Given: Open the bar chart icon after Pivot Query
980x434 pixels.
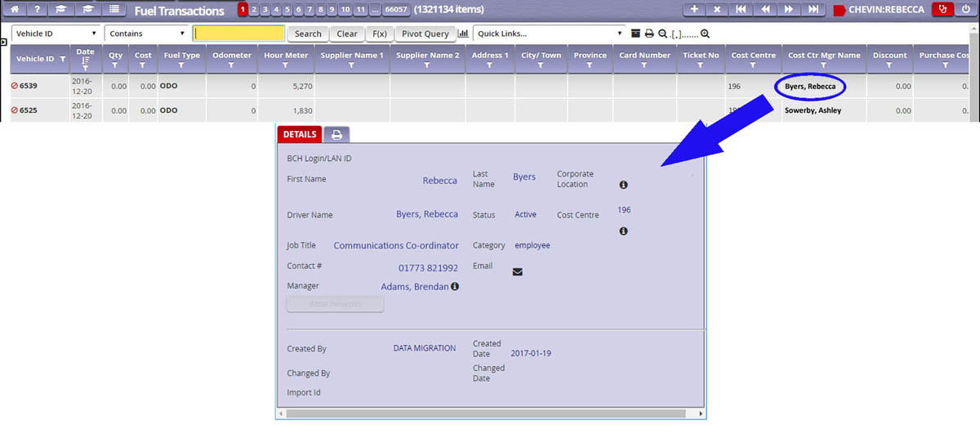Looking at the screenshot, I should click(463, 34).
